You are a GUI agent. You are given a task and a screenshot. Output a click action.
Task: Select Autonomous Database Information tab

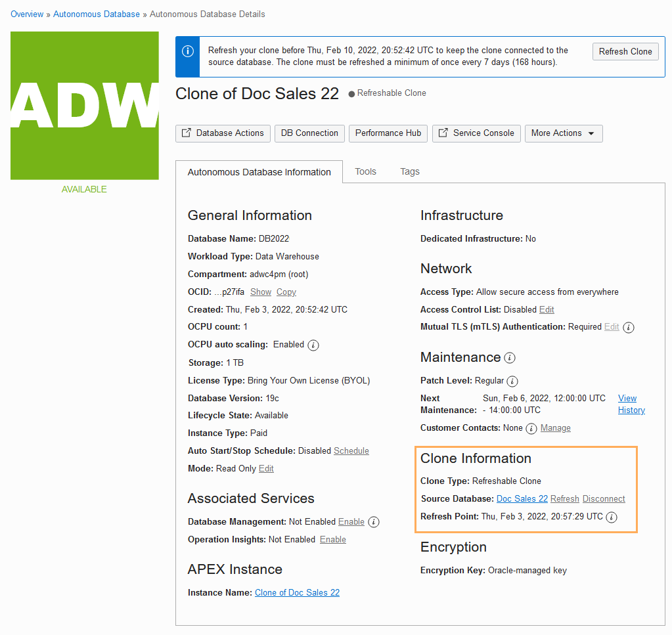(259, 172)
